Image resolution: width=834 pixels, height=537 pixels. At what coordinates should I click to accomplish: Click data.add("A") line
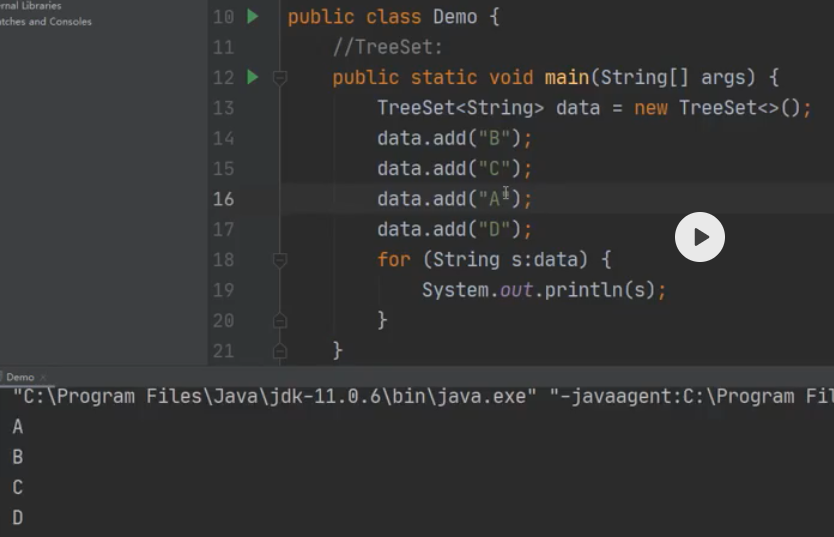454,199
